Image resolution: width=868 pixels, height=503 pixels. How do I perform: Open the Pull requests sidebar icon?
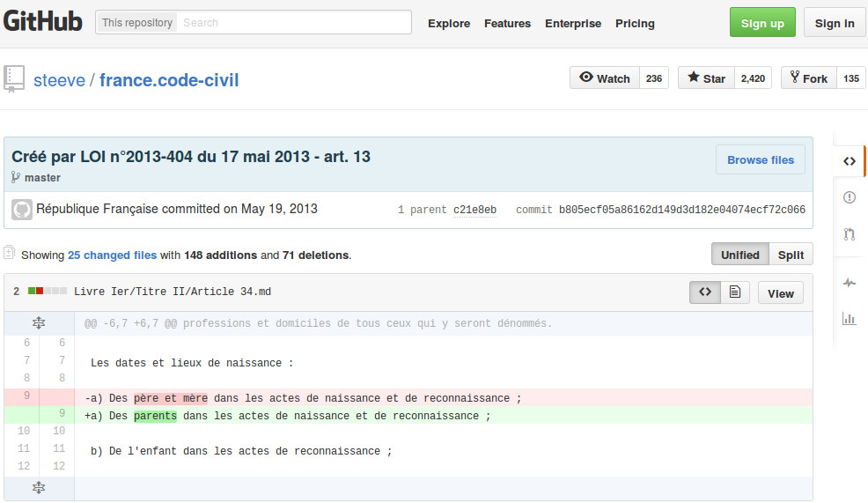point(850,233)
